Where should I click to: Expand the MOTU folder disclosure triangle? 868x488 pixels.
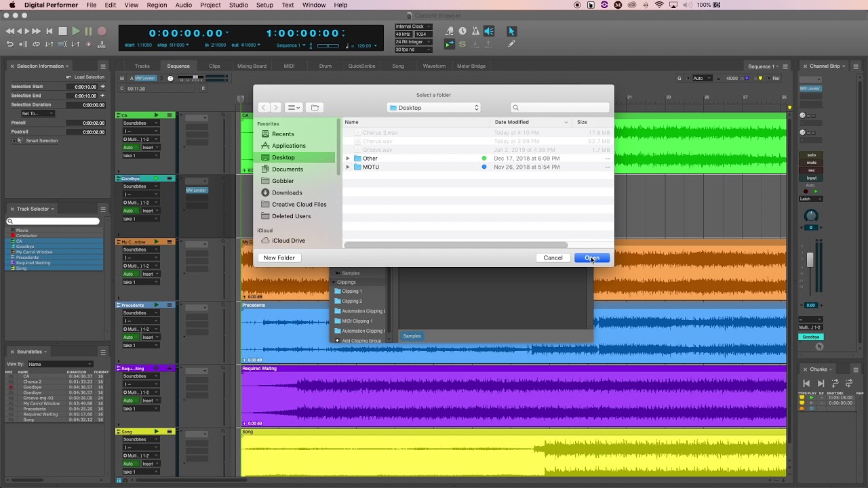(x=348, y=167)
